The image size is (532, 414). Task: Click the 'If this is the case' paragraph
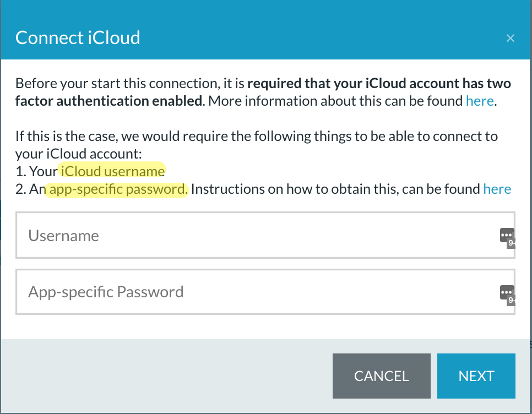(257, 145)
